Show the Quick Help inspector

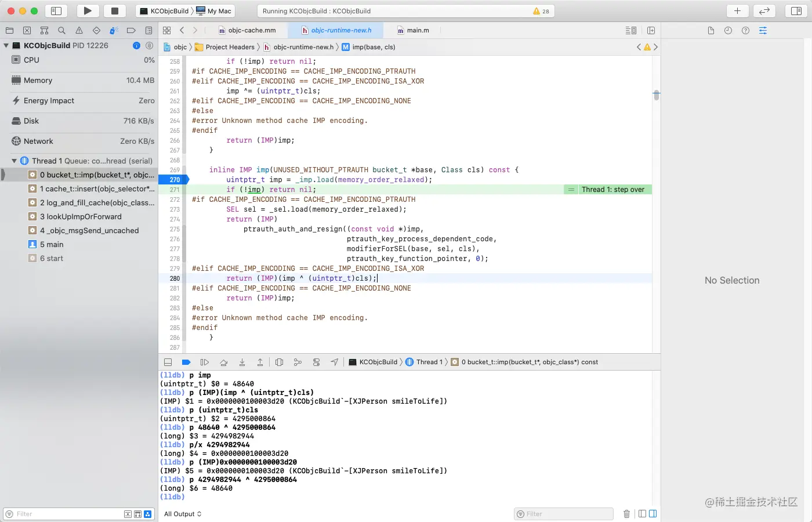(745, 30)
